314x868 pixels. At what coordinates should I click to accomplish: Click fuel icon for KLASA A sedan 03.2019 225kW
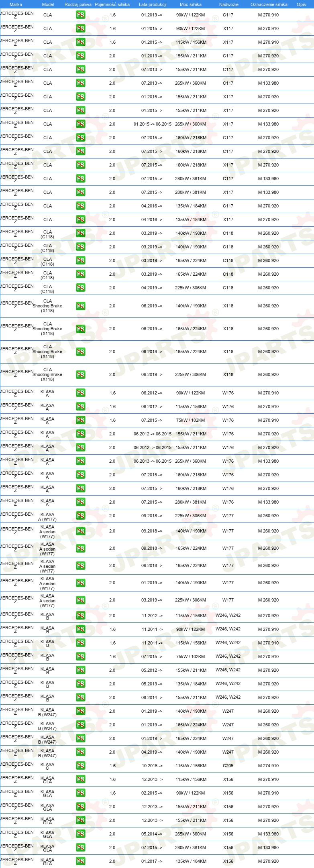80,600
